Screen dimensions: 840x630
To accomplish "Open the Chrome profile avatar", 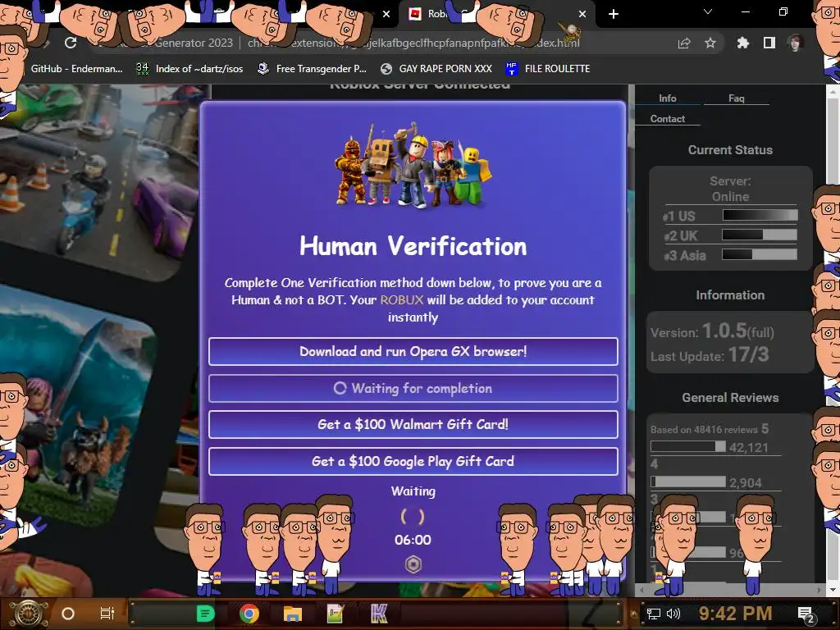I will [x=795, y=43].
